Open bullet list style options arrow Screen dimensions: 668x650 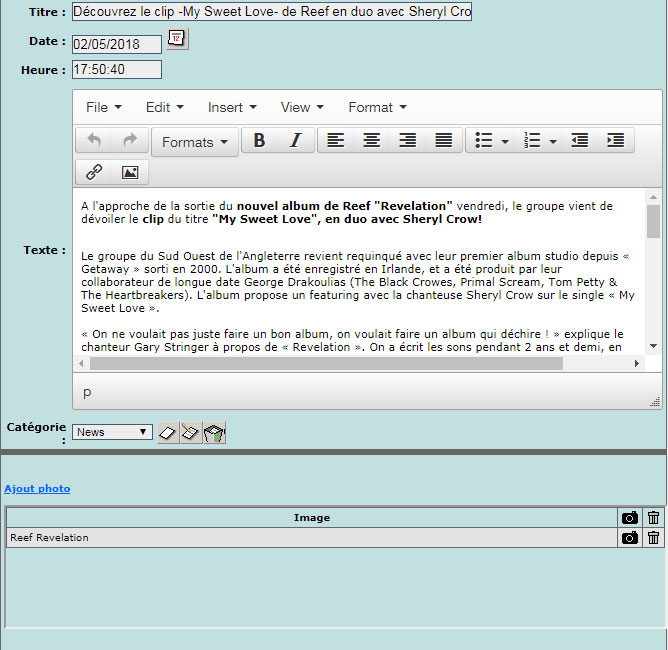pos(505,141)
